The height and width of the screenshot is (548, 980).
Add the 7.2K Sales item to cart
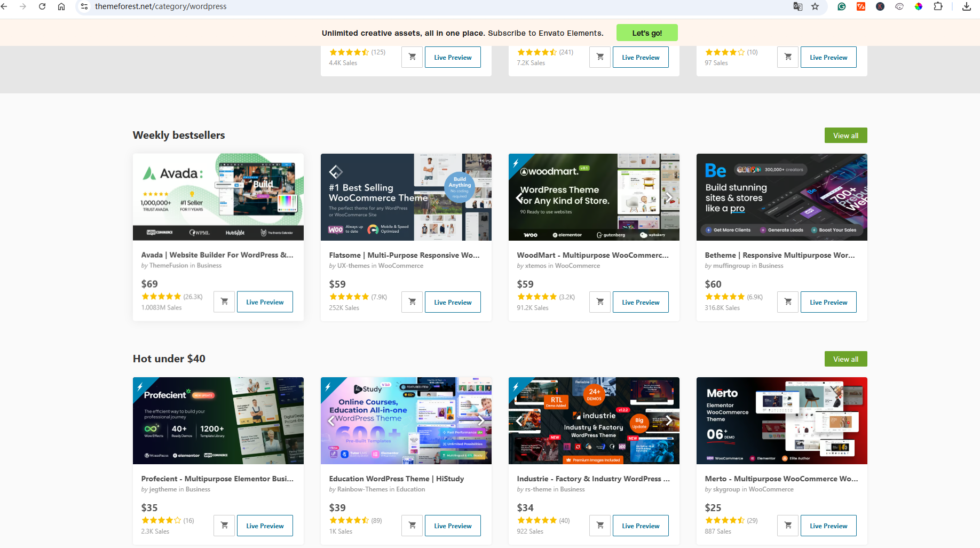[x=600, y=57]
